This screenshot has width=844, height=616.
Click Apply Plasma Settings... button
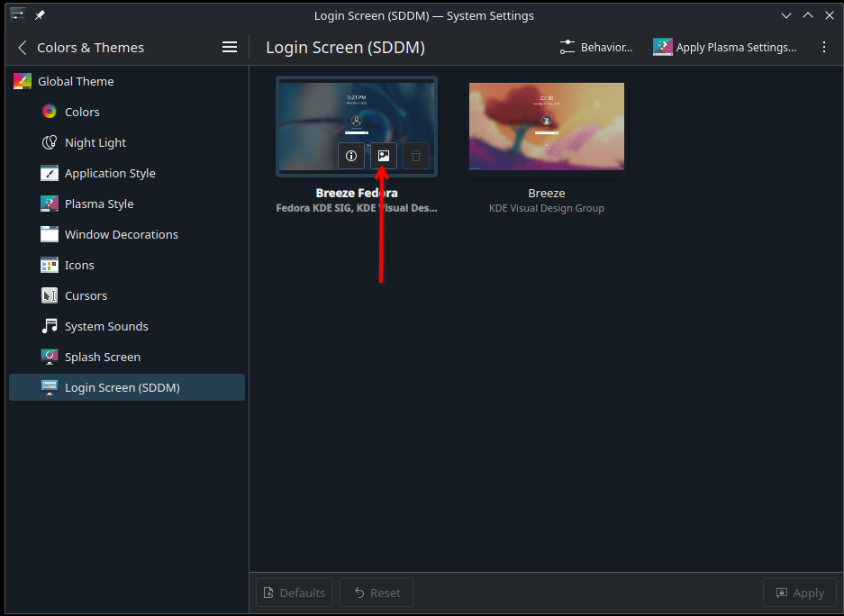724,48
